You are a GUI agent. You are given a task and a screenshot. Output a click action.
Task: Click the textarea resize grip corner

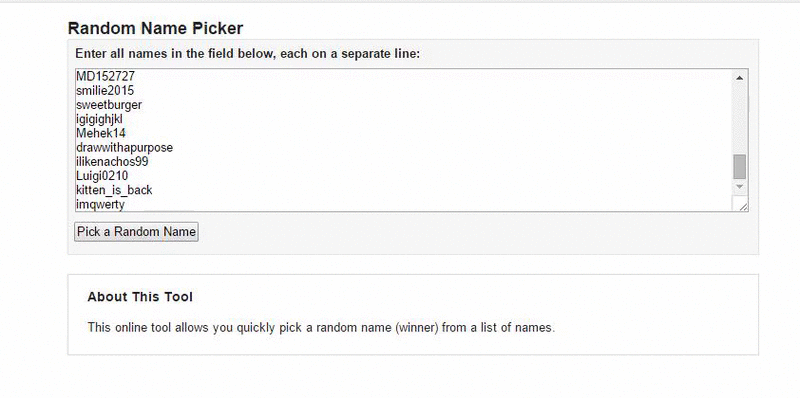tap(741, 205)
